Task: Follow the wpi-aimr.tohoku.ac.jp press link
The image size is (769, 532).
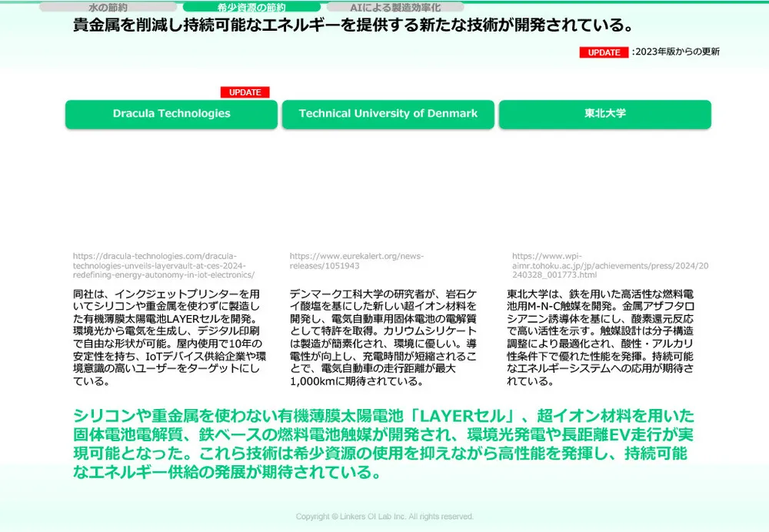Action: pos(610,265)
